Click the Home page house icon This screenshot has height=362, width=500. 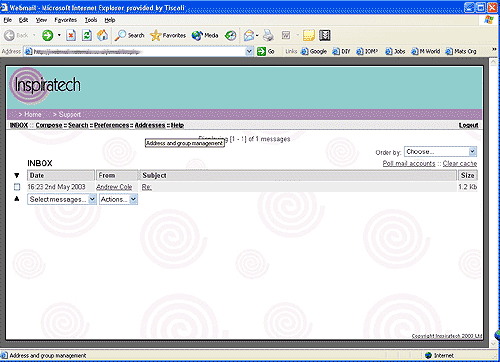[102, 35]
